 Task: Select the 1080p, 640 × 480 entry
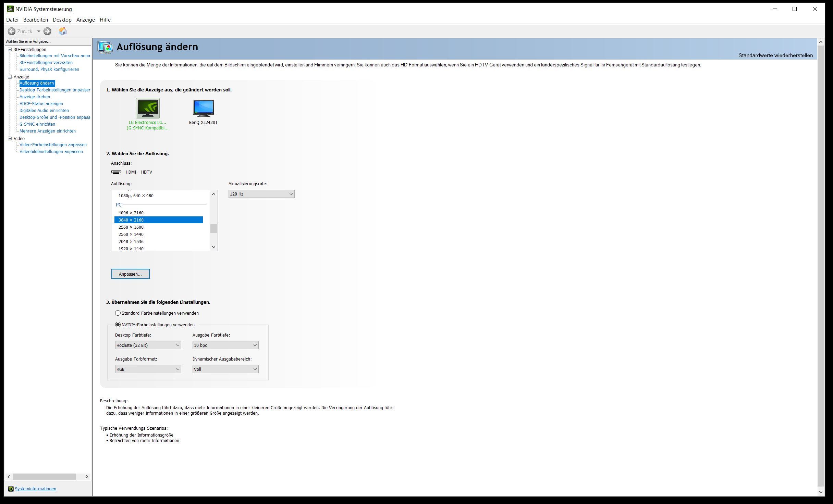(159, 196)
